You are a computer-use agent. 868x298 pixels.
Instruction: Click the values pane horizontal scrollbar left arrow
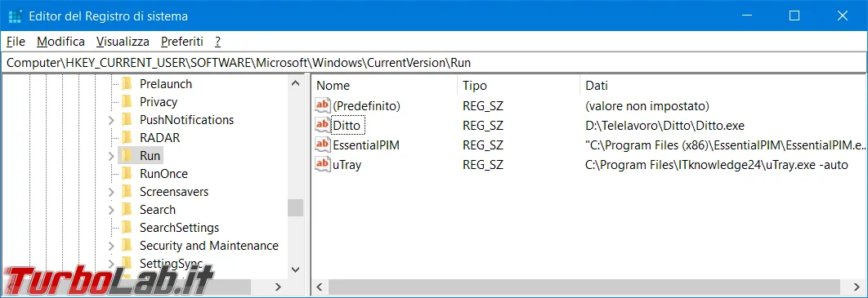pyautogui.click(x=320, y=287)
